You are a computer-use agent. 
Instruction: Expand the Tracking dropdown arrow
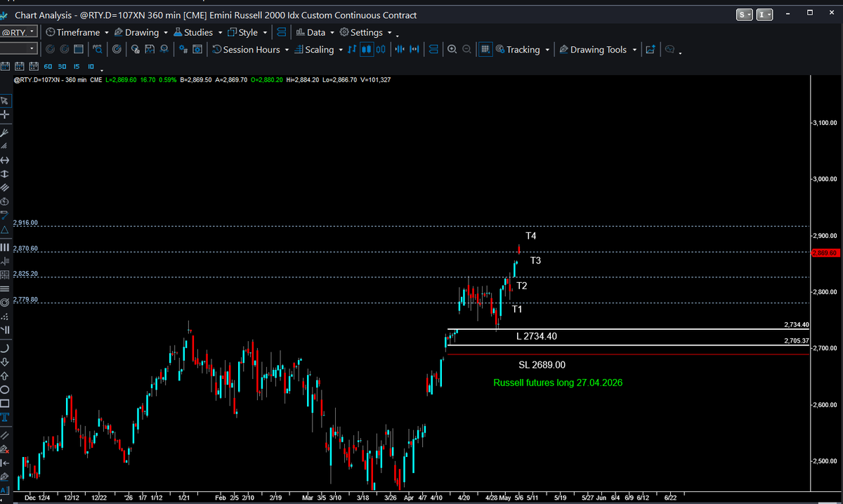pyautogui.click(x=547, y=50)
